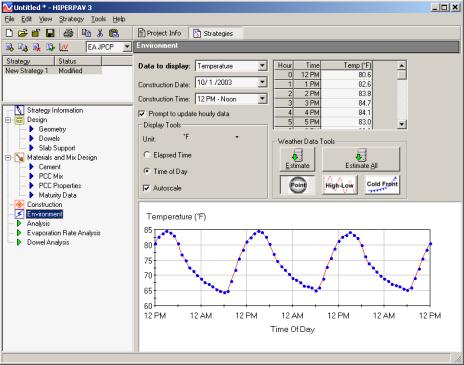
Task: Click the Run strategy icon with green check
Action: coord(50,47)
